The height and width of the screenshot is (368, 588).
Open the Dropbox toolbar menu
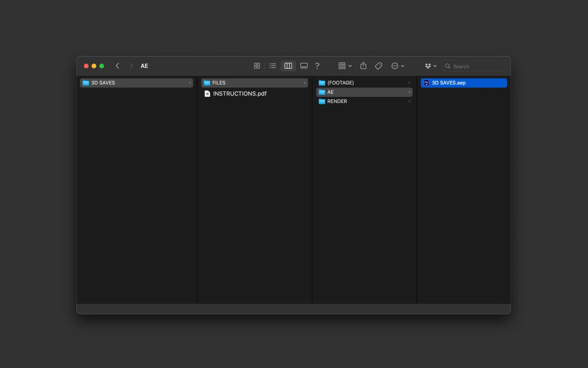click(431, 66)
